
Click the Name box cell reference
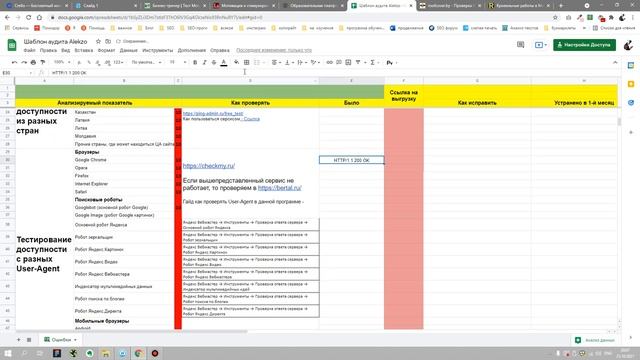tap(16, 73)
